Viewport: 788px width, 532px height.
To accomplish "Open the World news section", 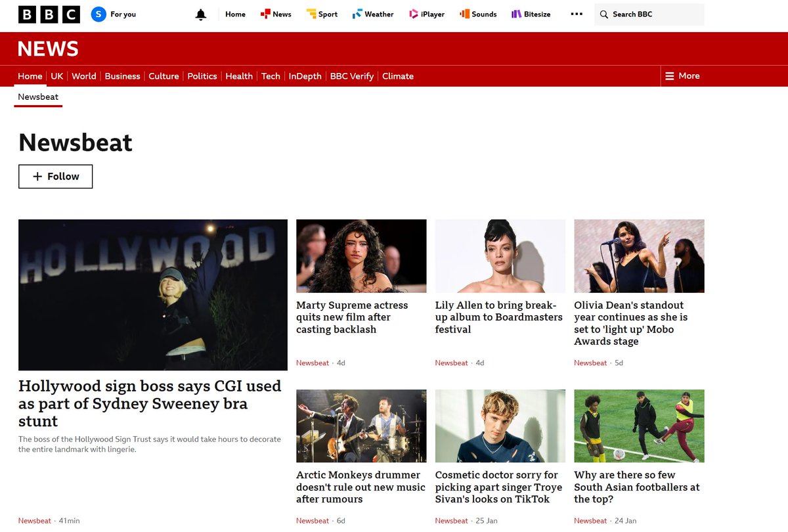I will pyautogui.click(x=84, y=76).
